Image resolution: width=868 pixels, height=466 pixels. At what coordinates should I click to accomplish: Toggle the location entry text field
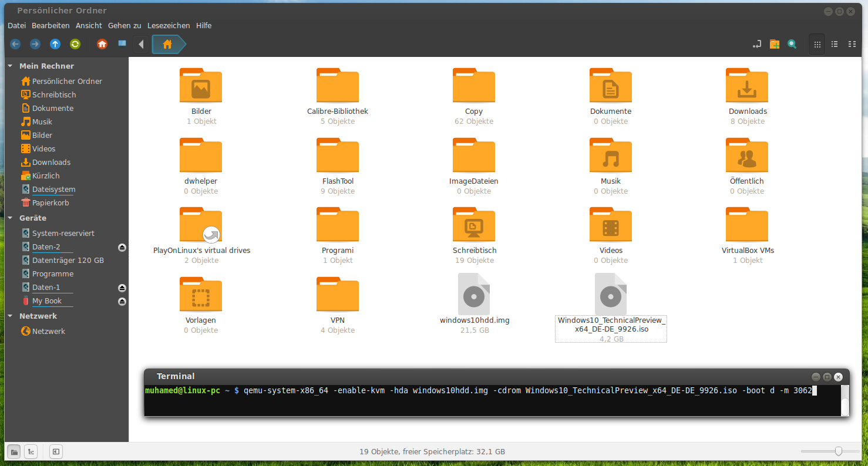pyautogui.click(x=757, y=44)
